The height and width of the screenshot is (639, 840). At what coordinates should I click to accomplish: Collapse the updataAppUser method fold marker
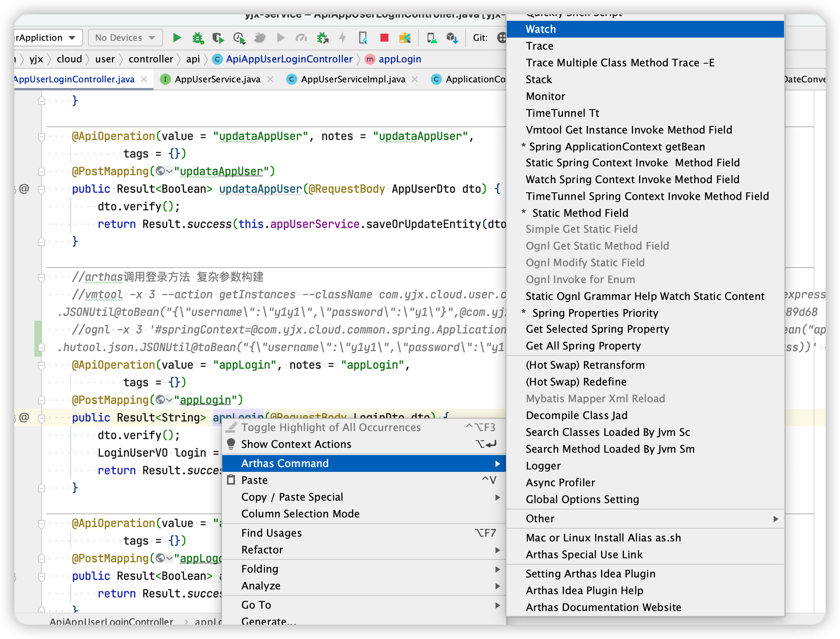[x=41, y=190]
